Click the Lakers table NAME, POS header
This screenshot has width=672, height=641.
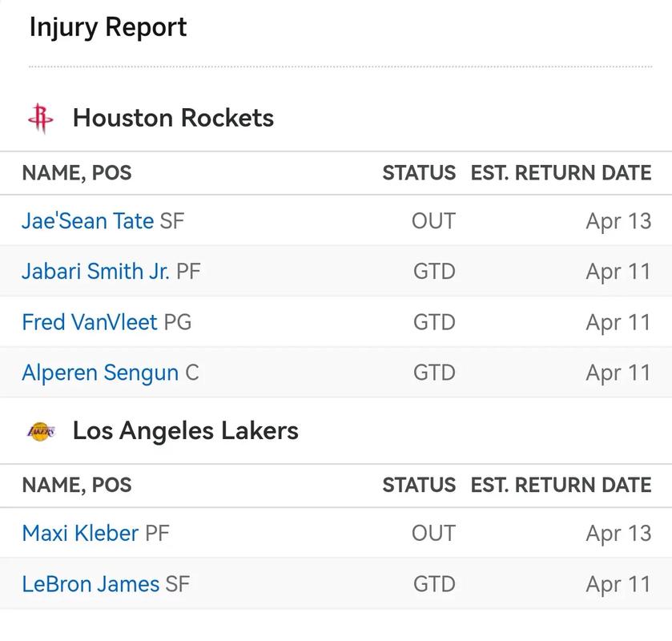77,485
